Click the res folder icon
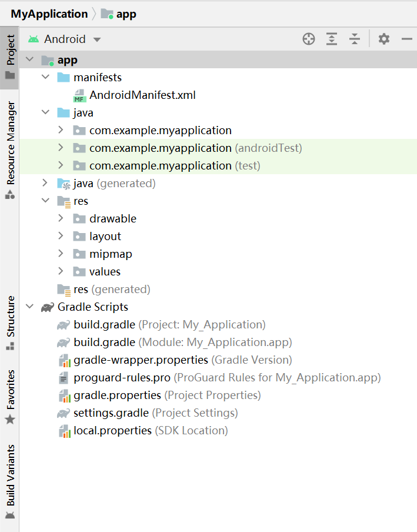 [64, 202]
